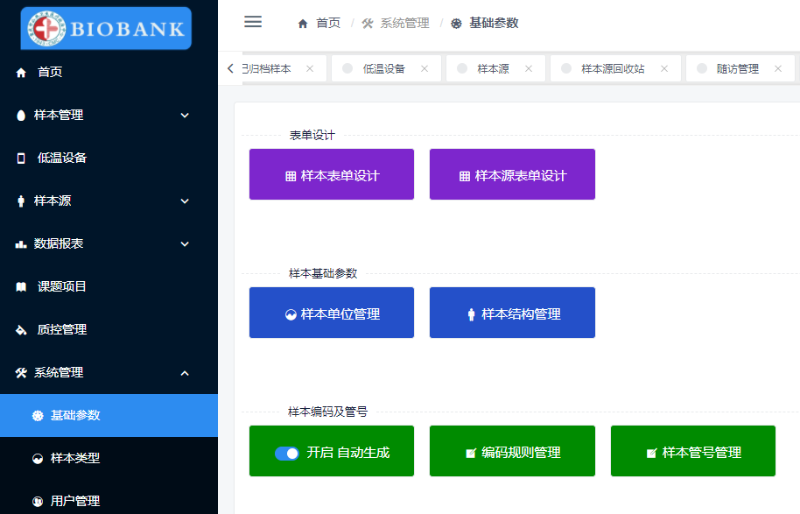Screen dimensions: 800x514
Task: Switch to the 随访管理 tab
Action: coord(737,69)
